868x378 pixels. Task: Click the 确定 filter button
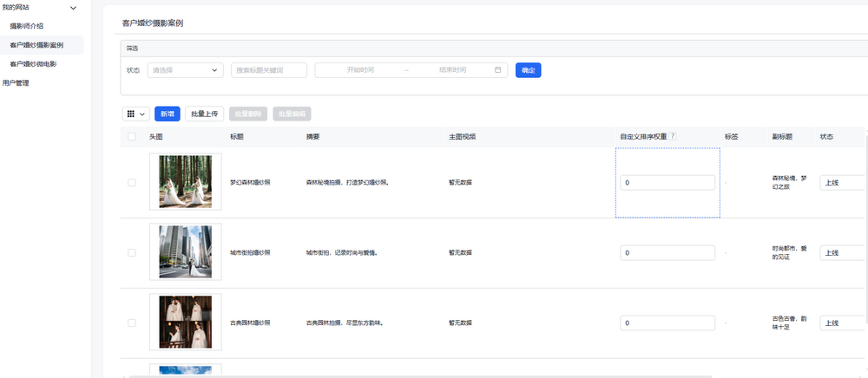click(528, 70)
